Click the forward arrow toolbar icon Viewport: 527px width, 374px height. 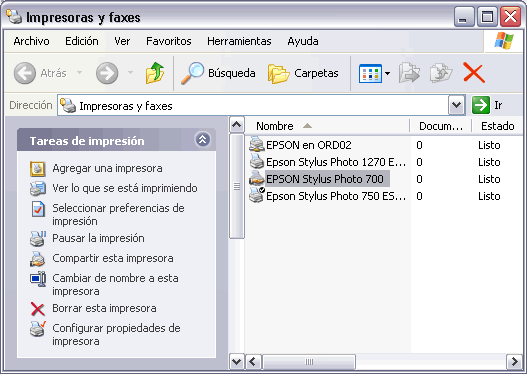(107, 73)
